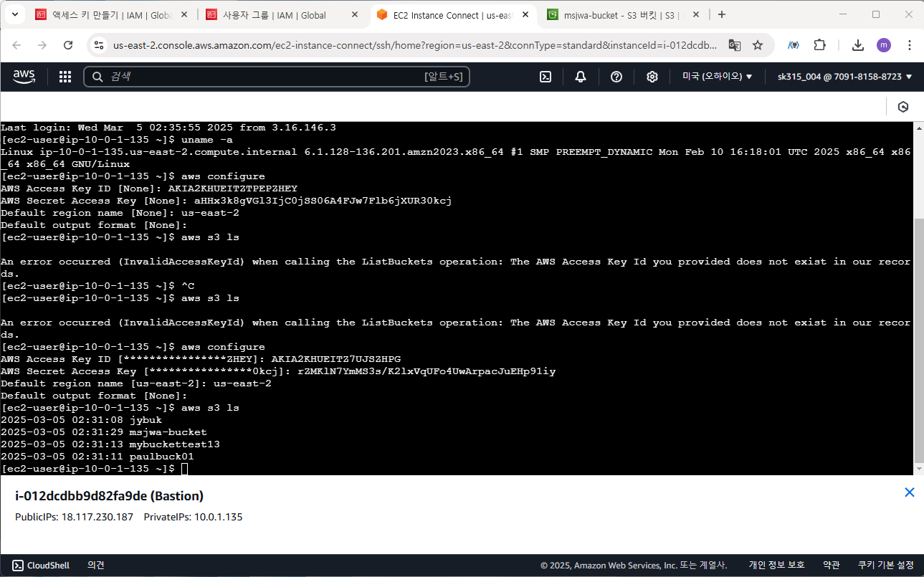Open the tab search dropdown arrow
Image resolution: width=924 pixels, height=577 pixels.
pyautogui.click(x=14, y=14)
